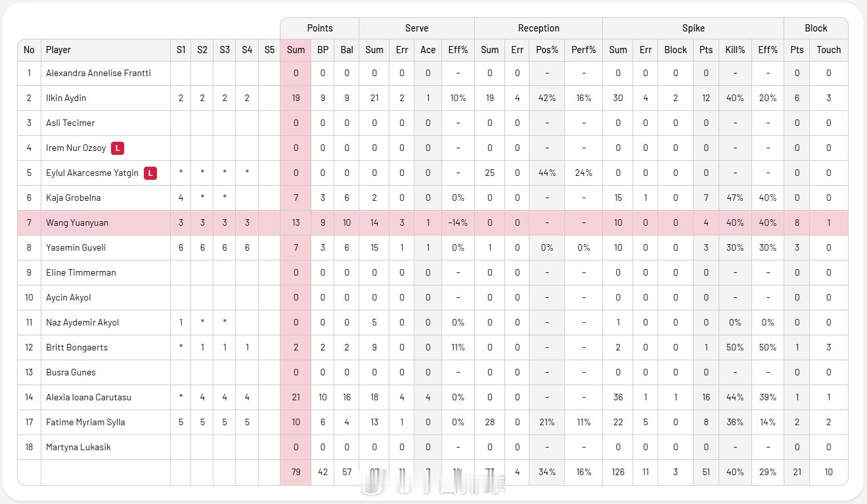Screen dimensions: 867x504
Task: Click the BP column header
Action: pos(322,50)
